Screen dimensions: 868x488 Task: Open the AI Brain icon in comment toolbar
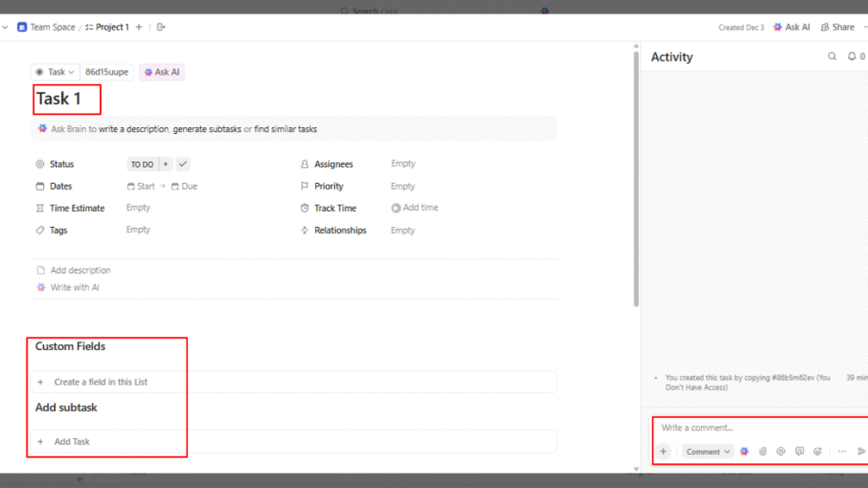click(744, 452)
